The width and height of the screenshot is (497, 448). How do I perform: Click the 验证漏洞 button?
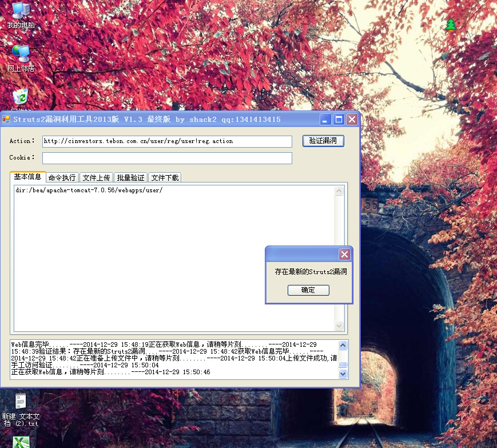click(x=323, y=141)
